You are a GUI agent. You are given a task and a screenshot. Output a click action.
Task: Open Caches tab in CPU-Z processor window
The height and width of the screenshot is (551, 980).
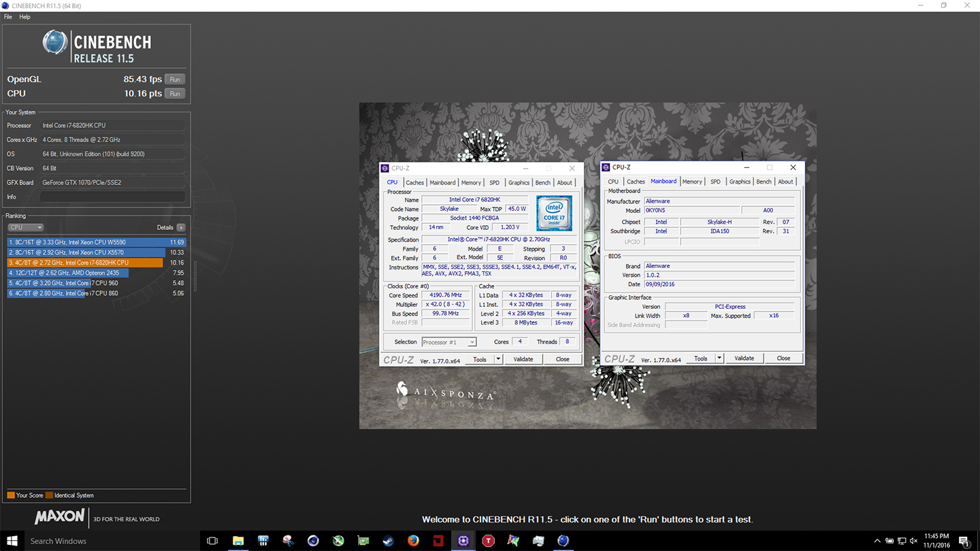coord(414,182)
